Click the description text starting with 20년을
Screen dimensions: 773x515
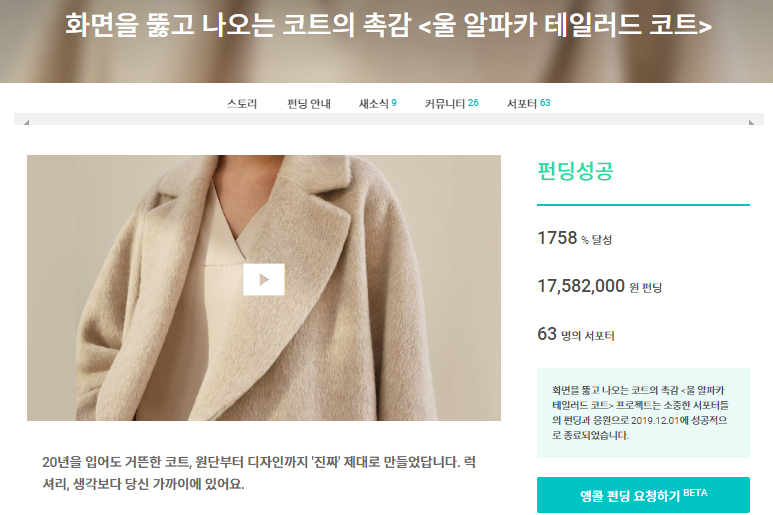click(259, 473)
